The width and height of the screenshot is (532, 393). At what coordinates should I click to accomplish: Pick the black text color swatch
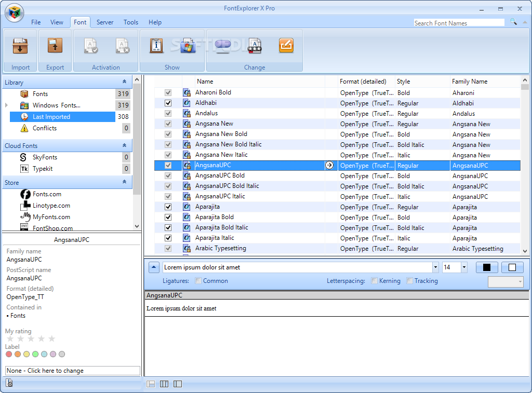click(486, 267)
